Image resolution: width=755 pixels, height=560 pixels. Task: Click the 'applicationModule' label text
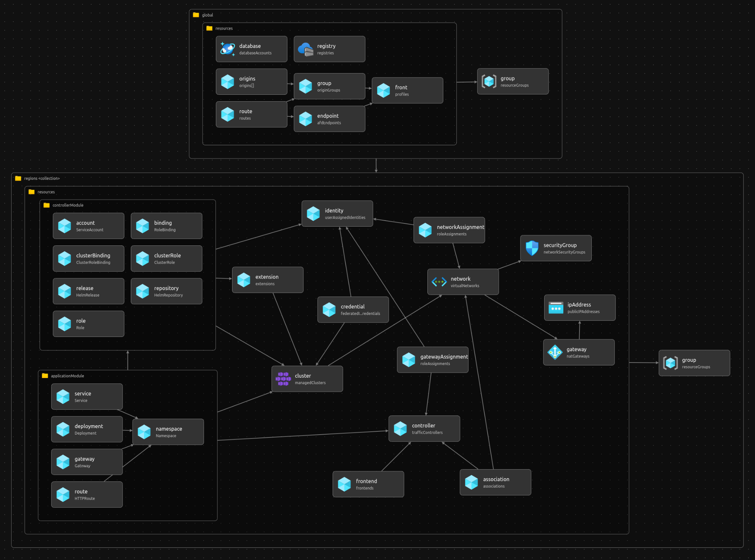pyautogui.click(x=67, y=376)
